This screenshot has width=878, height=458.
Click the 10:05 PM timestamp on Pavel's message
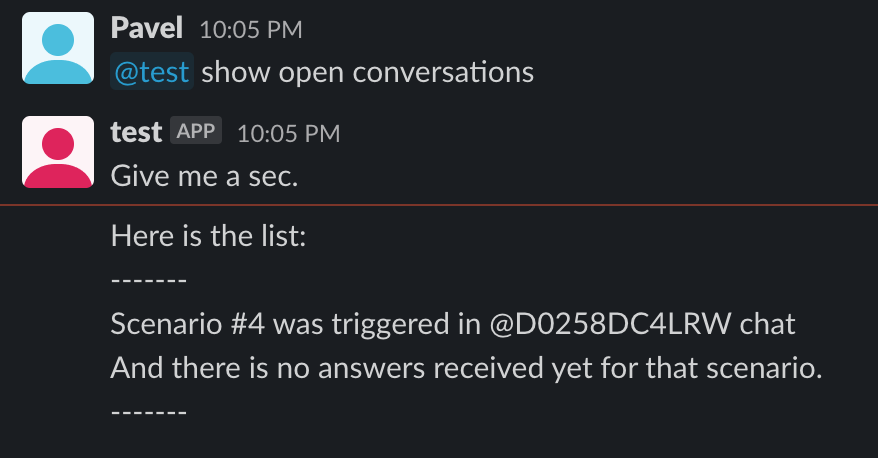pyautogui.click(x=251, y=30)
